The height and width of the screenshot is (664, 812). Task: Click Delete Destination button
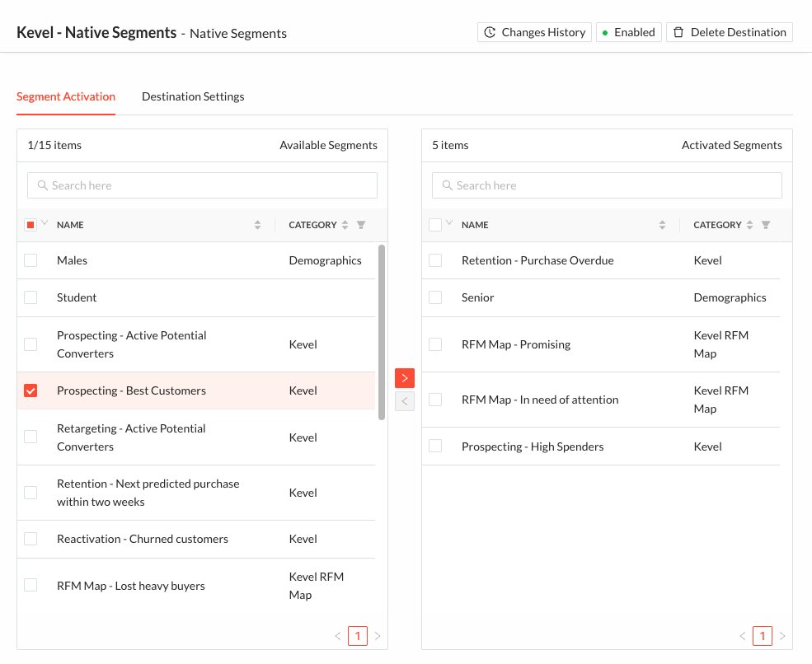pos(729,32)
